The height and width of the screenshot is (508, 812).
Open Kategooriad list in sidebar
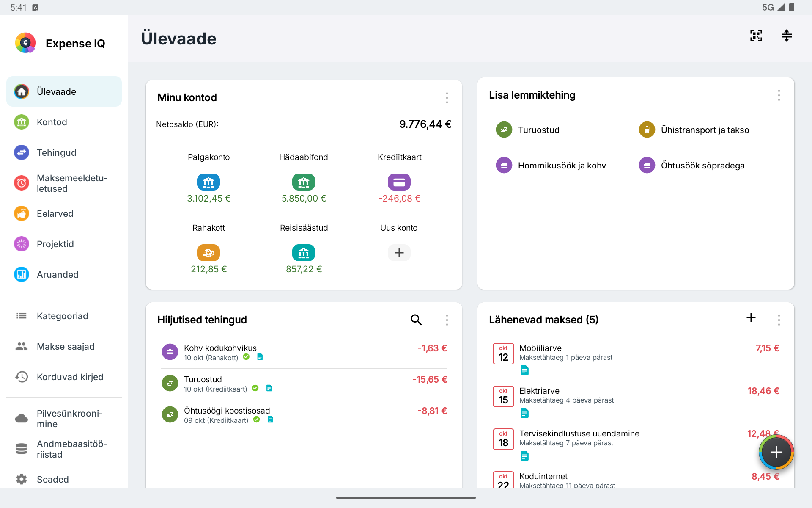pyautogui.click(x=64, y=316)
